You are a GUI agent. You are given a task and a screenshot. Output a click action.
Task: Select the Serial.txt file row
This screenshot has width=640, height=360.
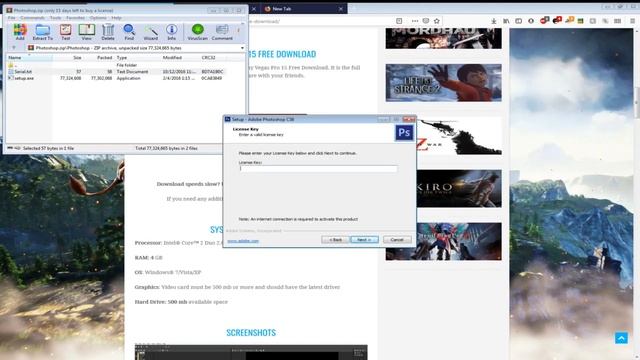point(116,71)
